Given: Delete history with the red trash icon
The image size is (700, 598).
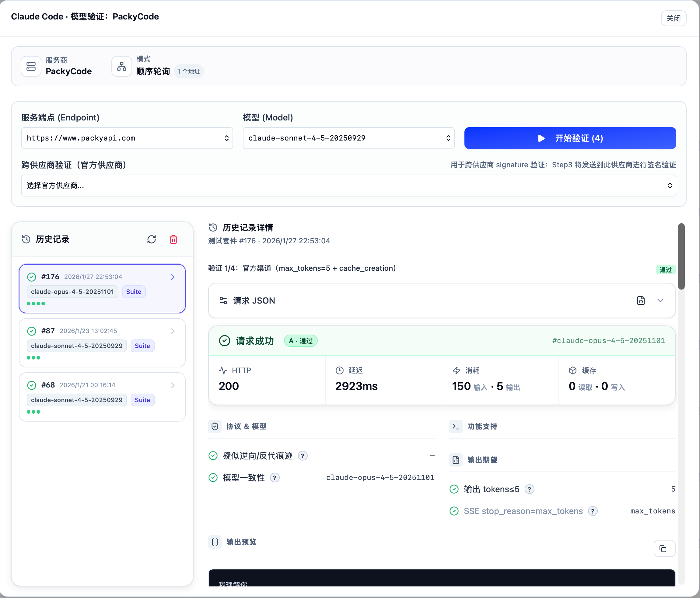Looking at the screenshot, I should 174,239.
